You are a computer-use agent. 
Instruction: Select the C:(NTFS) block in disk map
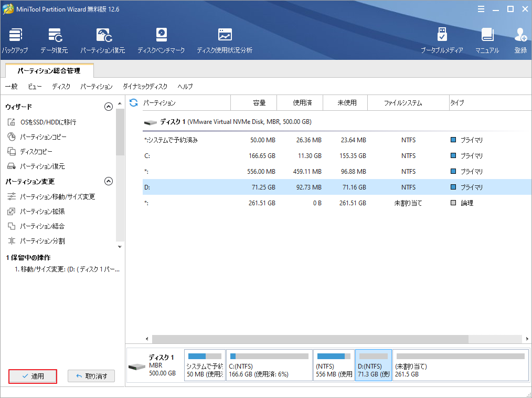point(269,365)
